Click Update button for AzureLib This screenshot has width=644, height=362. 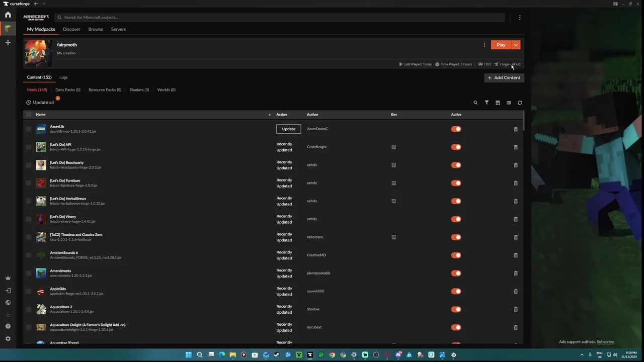point(289,129)
